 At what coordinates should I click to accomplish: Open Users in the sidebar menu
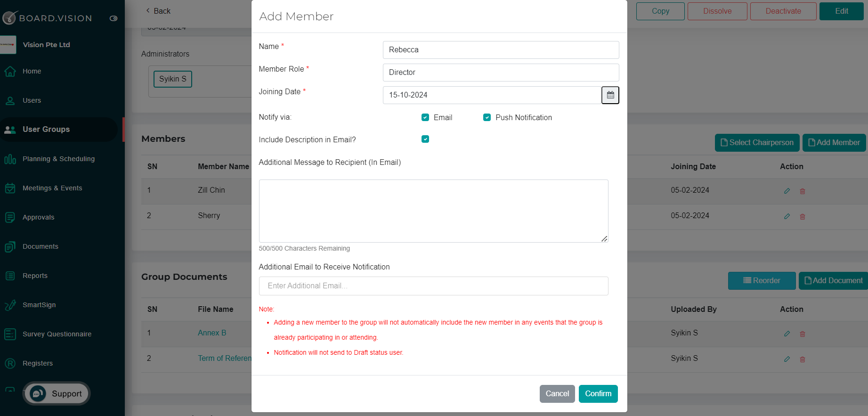tap(32, 100)
